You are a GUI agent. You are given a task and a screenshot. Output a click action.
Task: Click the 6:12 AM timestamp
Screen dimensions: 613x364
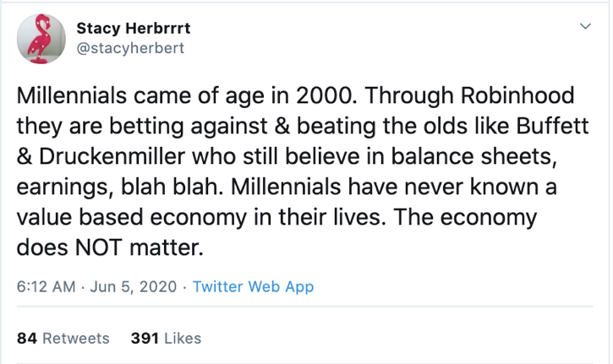(44, 286)
